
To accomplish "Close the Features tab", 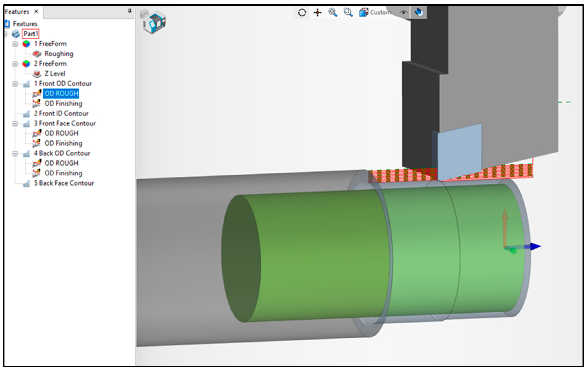I will click(x=36, y=11).
